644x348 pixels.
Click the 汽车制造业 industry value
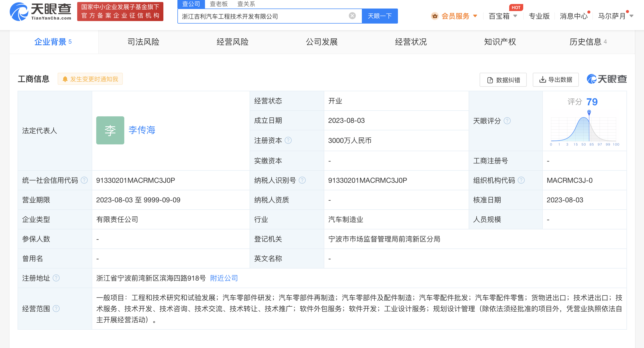(x=346, y=219)
